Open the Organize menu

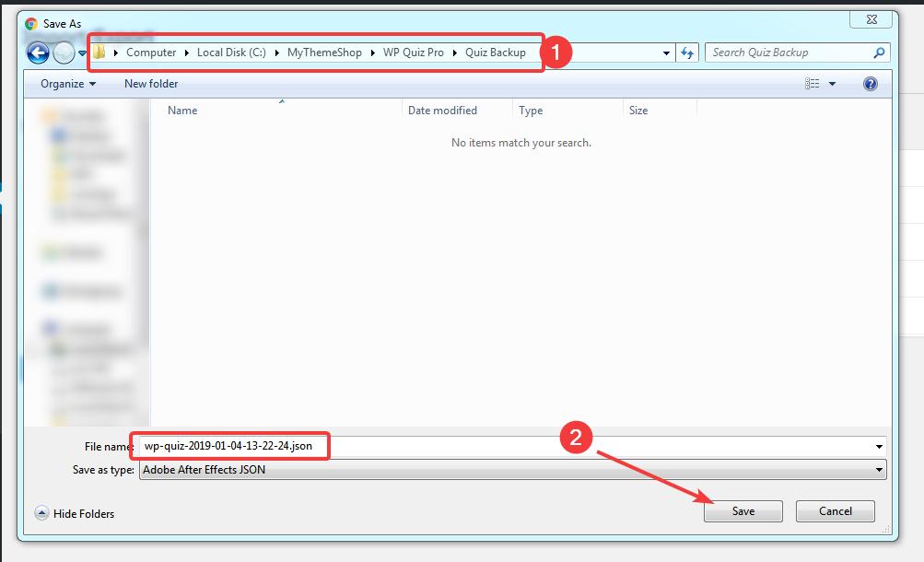coord(66,83)
